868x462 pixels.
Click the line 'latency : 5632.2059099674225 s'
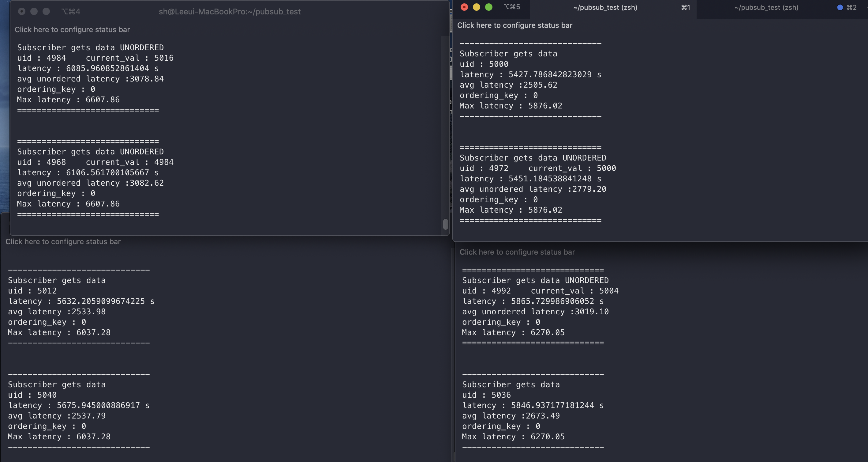click(x=81, y=301)
